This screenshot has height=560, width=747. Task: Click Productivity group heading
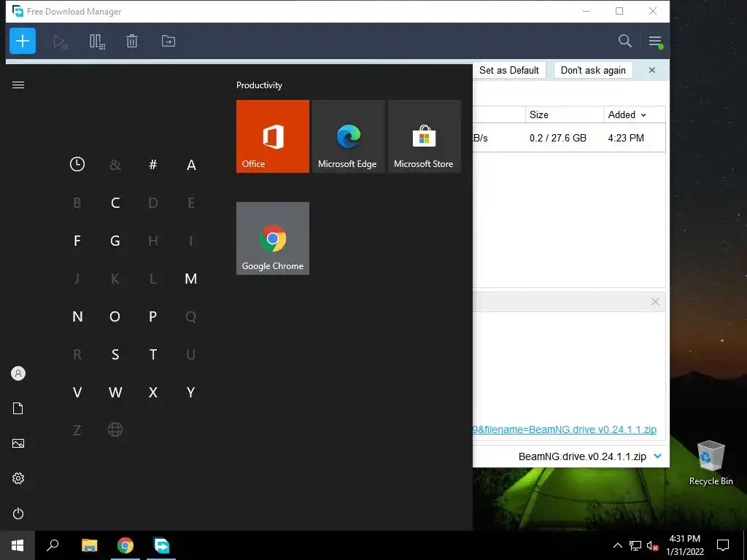click(x=259, y=85)
